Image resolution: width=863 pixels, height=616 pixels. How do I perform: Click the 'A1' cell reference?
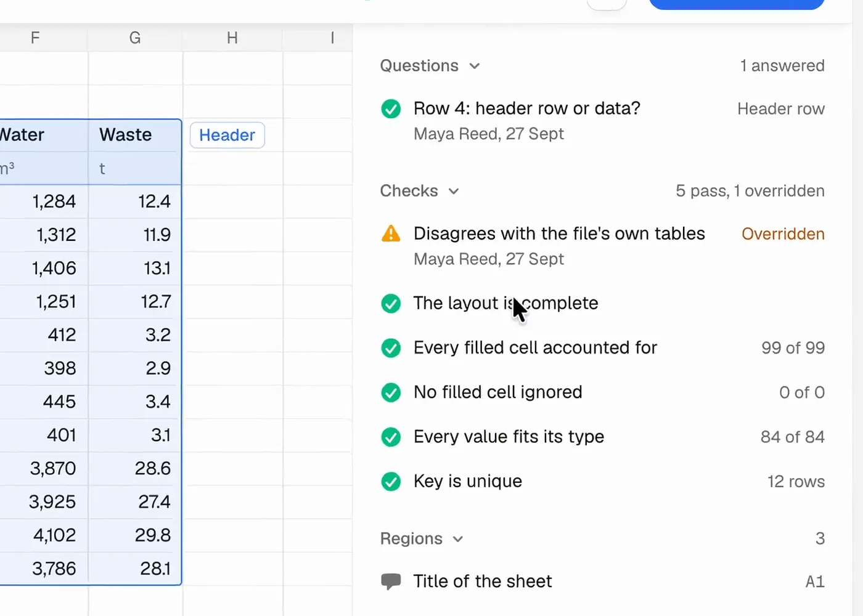[815, 582]
